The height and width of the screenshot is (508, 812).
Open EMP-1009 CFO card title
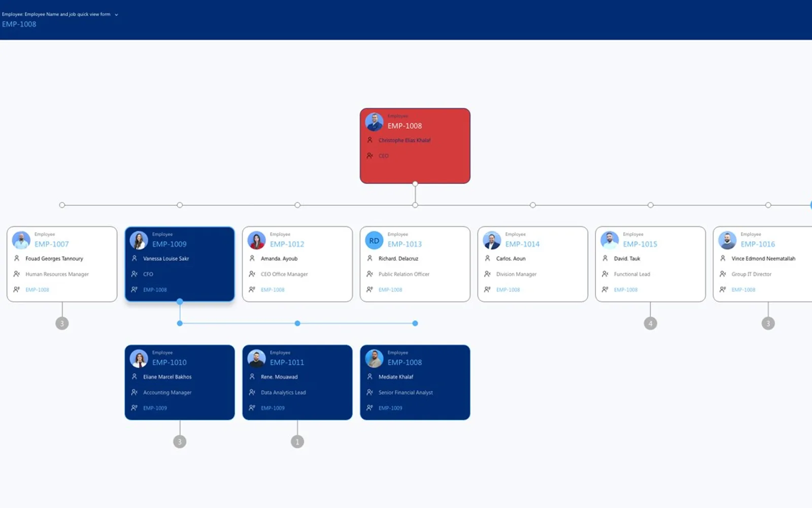click(170, 244)
